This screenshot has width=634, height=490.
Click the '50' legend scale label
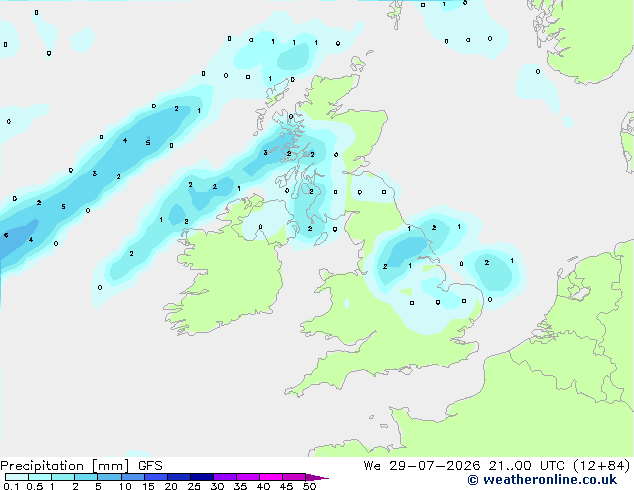pos(309,486)
